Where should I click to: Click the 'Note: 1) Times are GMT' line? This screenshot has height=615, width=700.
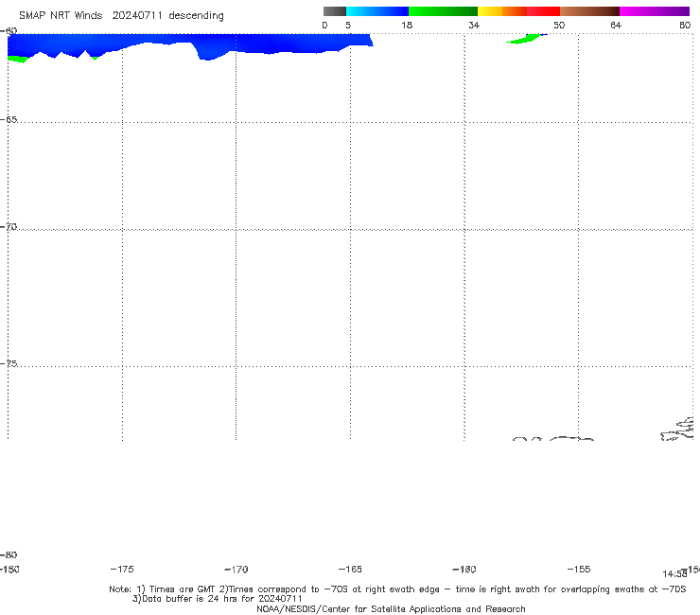397,589
